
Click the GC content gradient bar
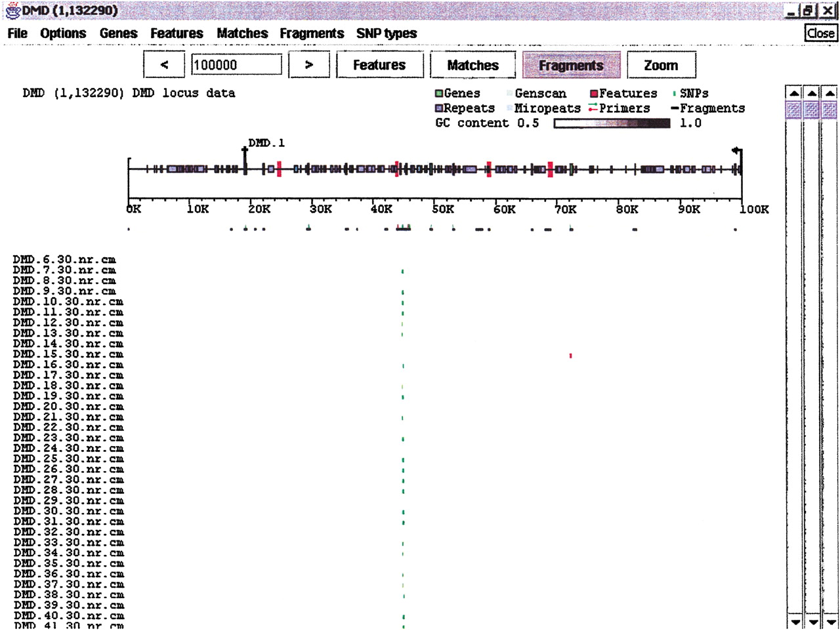click(612, 123)
